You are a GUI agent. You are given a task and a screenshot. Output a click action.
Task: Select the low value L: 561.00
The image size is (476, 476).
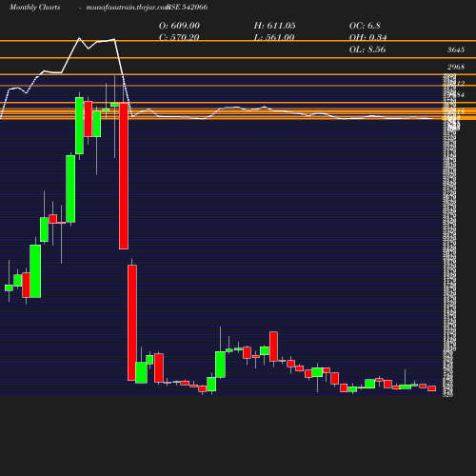(x=274, y=37)
